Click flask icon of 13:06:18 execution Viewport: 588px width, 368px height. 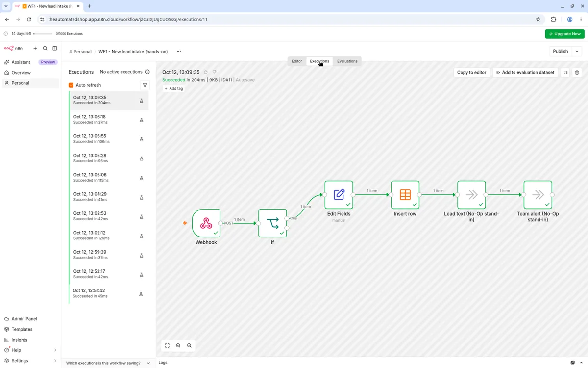coord(142,120)
